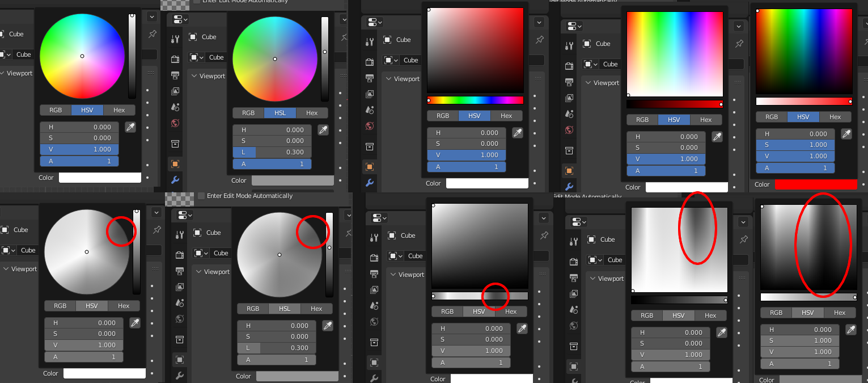
Task: Click the red Color swatch
Action: [816, 184]
